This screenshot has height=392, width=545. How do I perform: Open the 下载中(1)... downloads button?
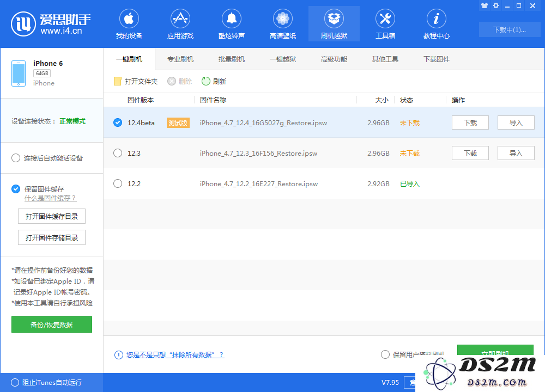(x=510, y=30)
